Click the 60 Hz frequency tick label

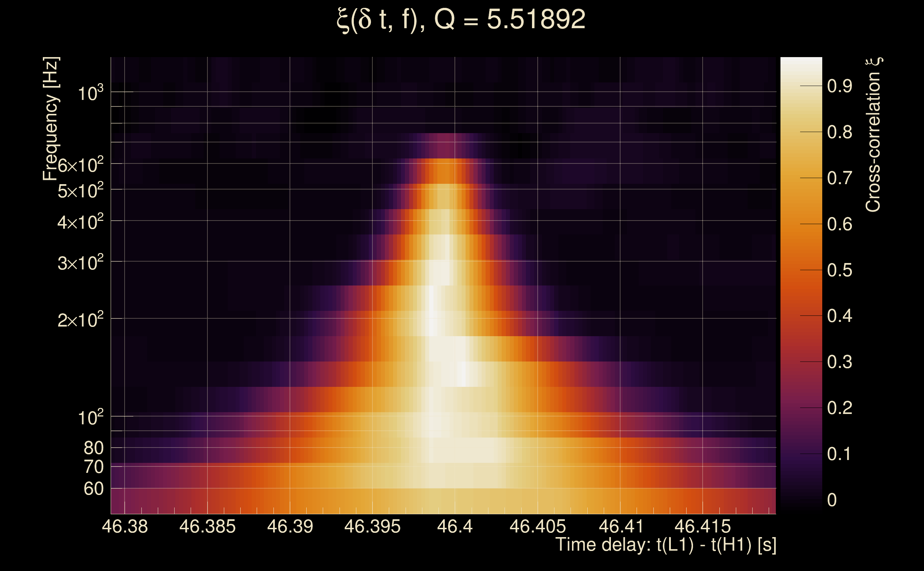click(93, 489)
